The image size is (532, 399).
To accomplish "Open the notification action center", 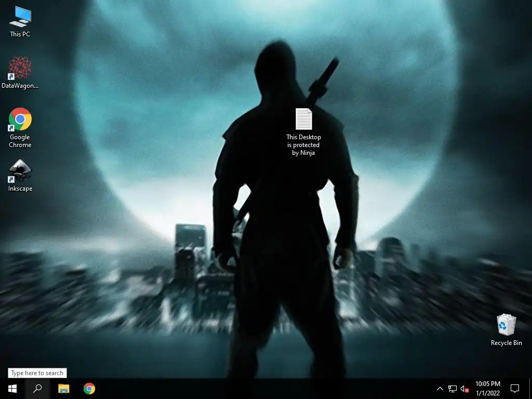I will point(515,389).
